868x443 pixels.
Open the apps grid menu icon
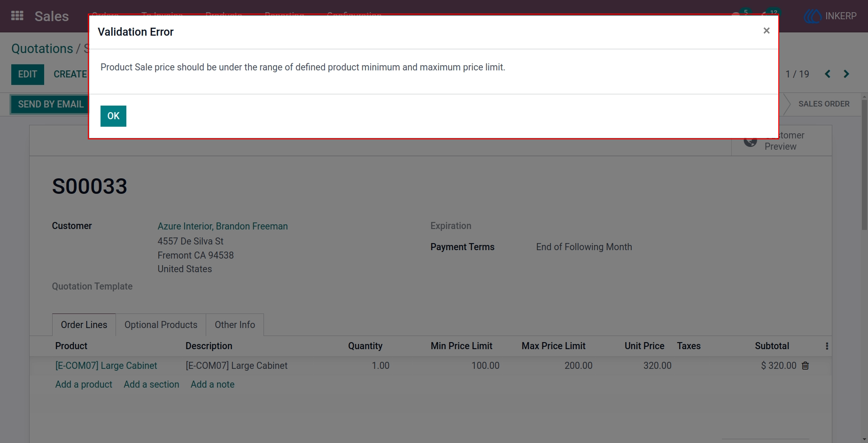pos(17,16)
